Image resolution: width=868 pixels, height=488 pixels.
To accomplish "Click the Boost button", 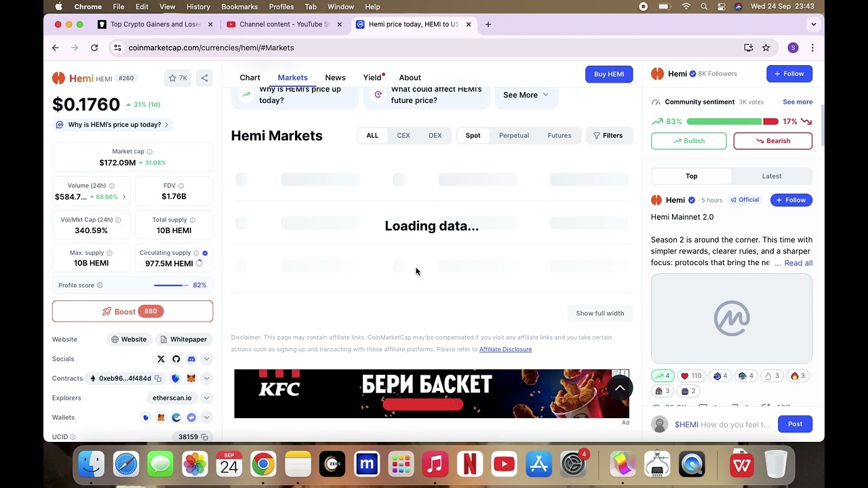I will (x=132, y=312).
